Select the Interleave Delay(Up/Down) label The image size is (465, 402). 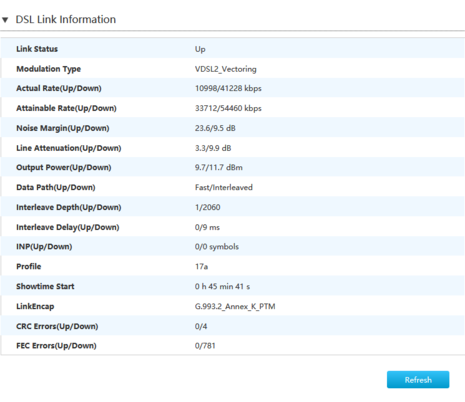click(x=68, y=227)
